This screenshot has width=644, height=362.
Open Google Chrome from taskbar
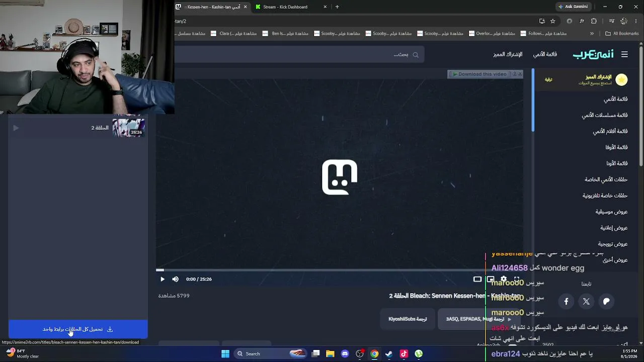pyautogui.click(x=374, y=354)
